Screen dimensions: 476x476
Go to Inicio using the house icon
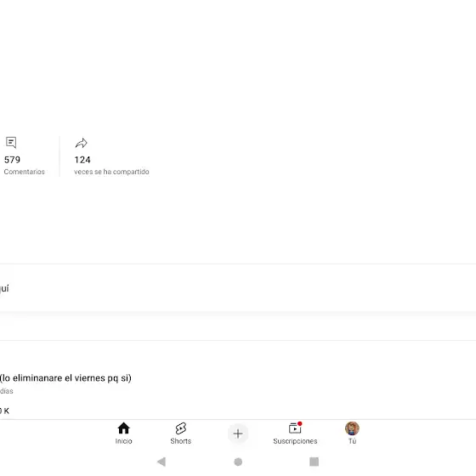(123, 428)
